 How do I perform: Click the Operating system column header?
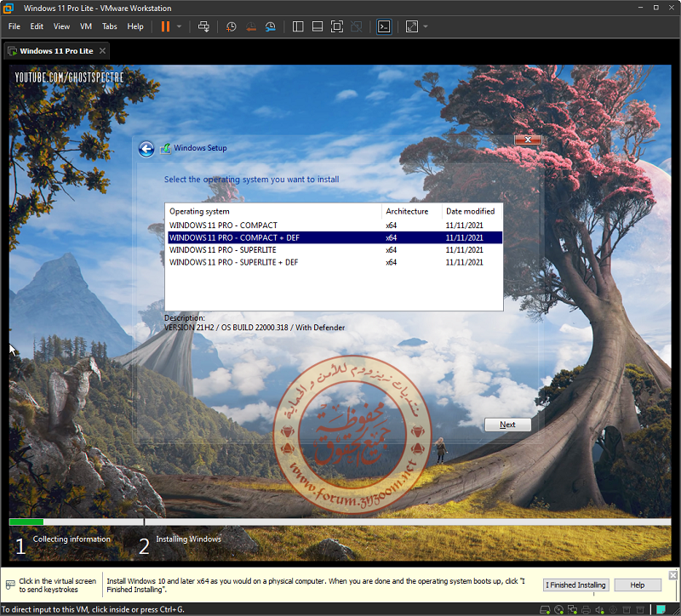click(x=273, y=211)
